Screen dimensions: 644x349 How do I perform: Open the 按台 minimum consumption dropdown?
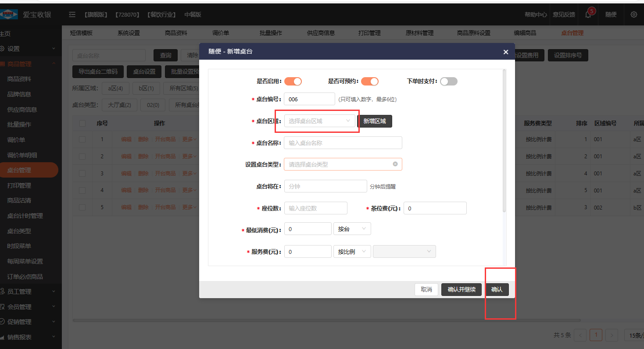click(x=352, y=229)
